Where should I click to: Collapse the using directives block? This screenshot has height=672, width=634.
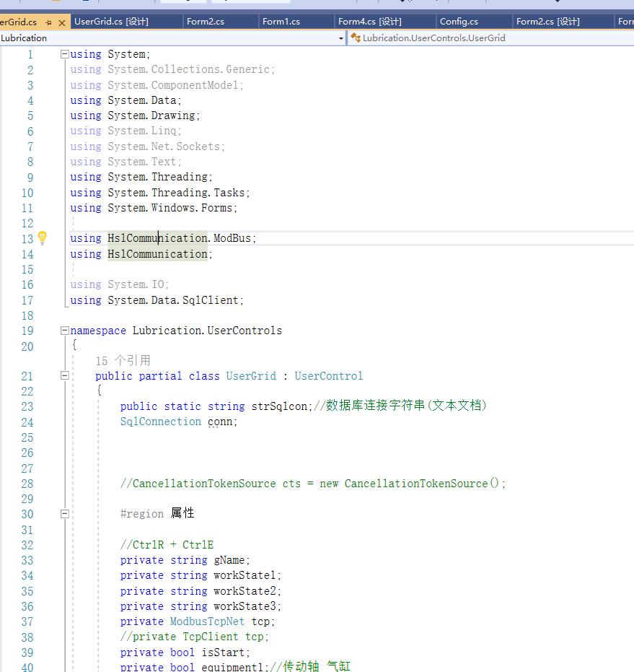point(65,54)
